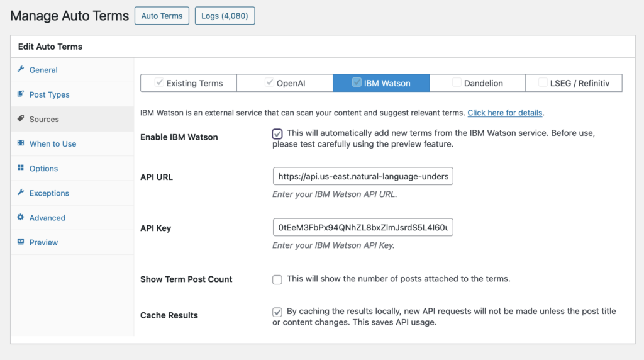Follow the Click here for details link

(505, 113)
